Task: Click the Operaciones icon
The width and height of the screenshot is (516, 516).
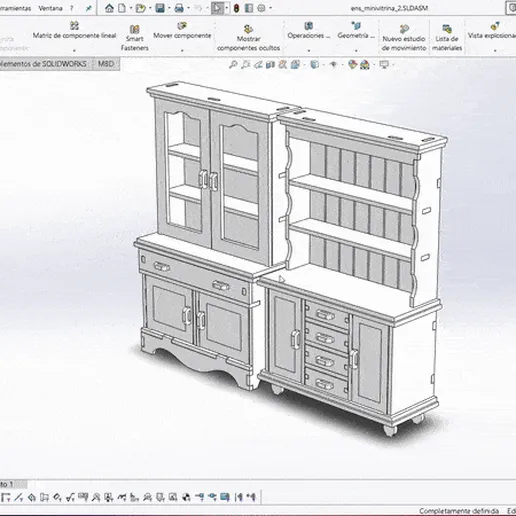Action: [309, 25]
